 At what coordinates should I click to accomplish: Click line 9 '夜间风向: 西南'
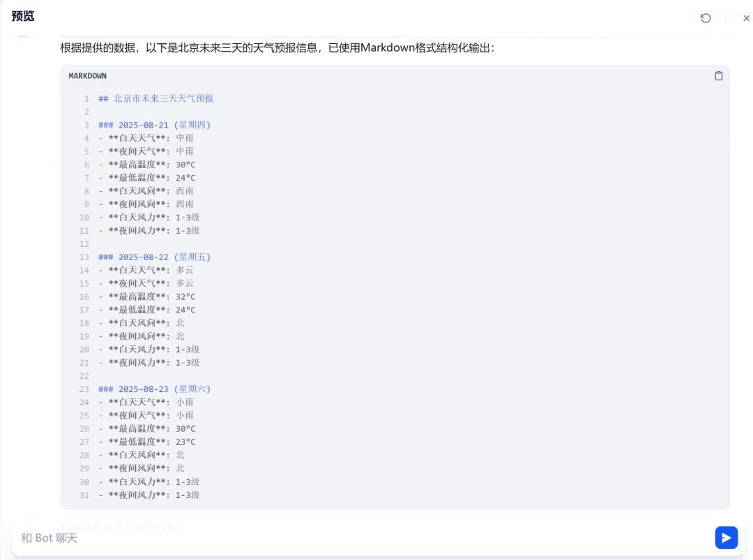pos(146,204)
